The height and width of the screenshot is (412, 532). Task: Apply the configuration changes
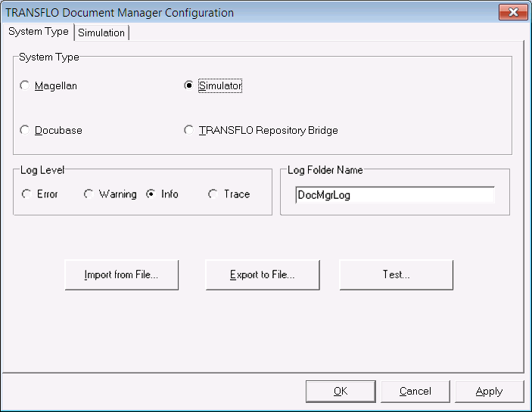[490, 392]
